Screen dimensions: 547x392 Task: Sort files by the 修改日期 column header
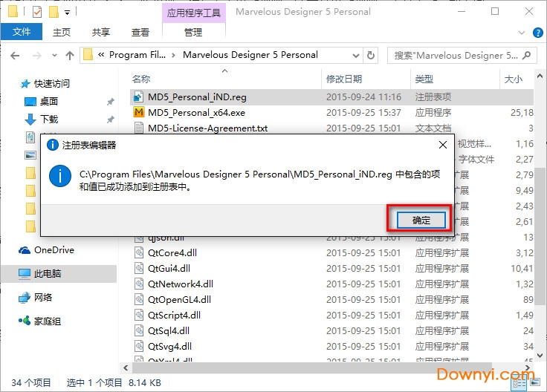point(344,79)
